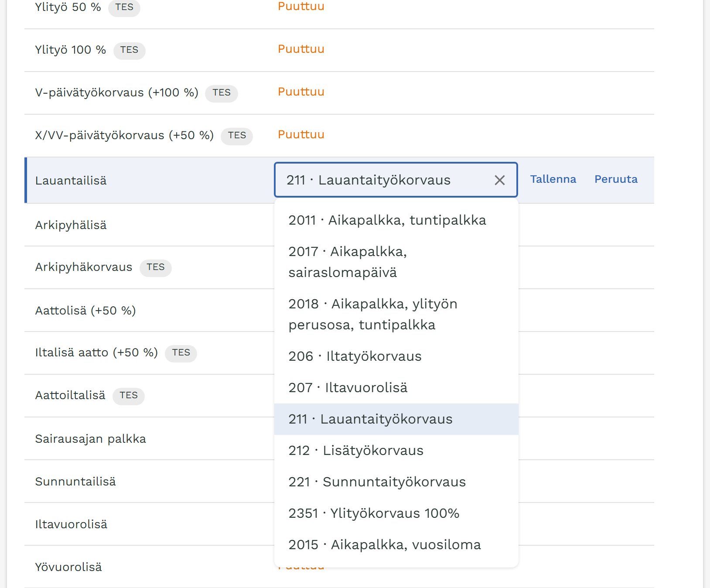Image resolution: width=710 pixels, height=588 pixels.
Task: Open Puuttuu value for V-päivätyökorvaus row
Action: pos(301,92)
